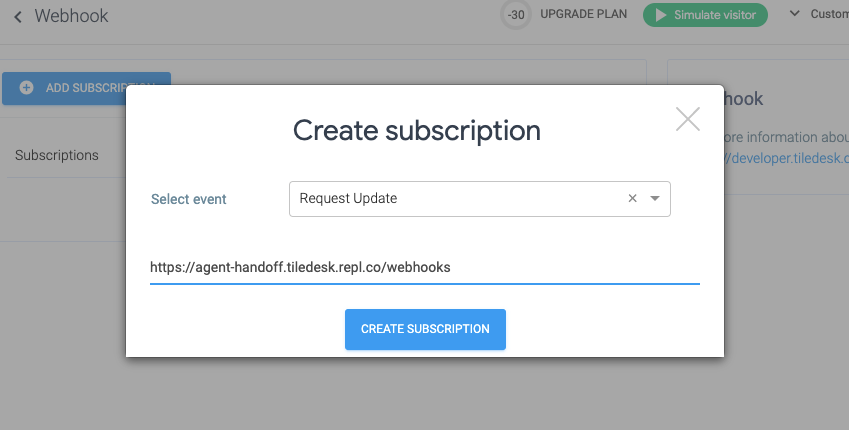This screenshot has width=849, height=430.
Task: Click the Webhook page title
Action: 71,17
